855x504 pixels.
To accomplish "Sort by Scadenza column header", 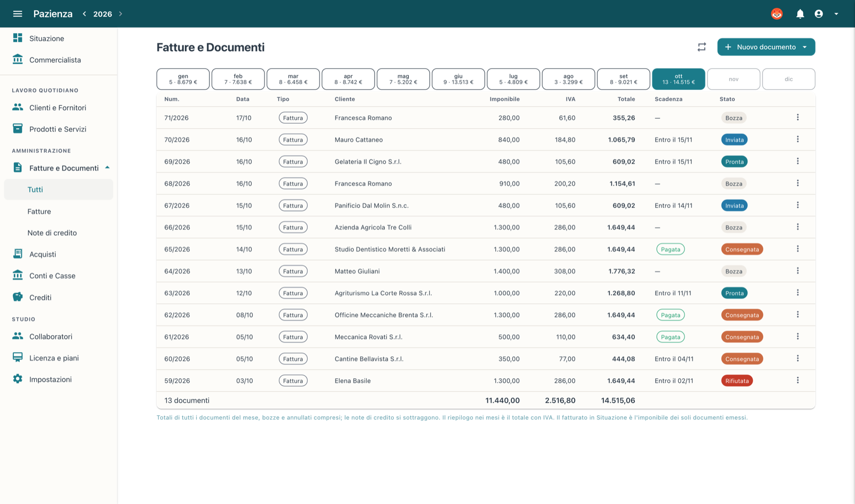I will pos(669,99).
